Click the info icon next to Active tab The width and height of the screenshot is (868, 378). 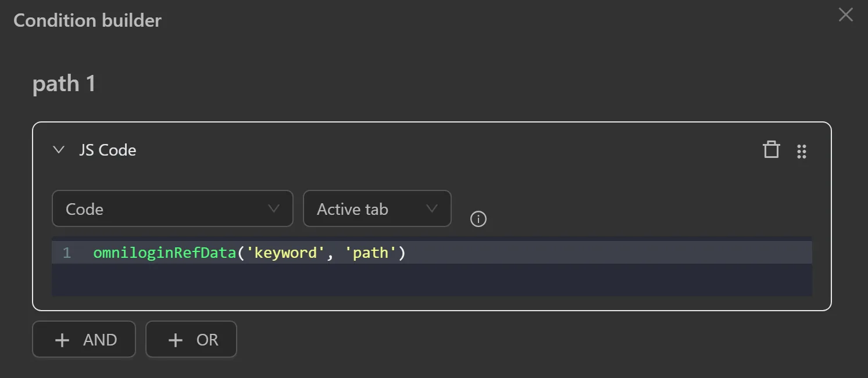[478, 219]
